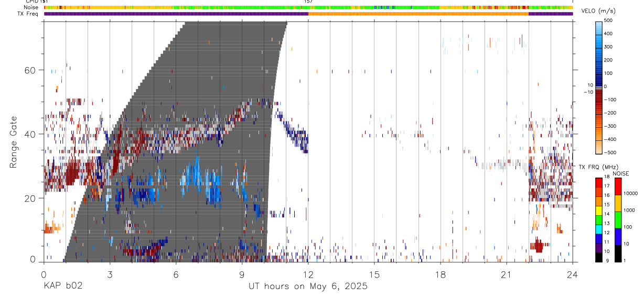
Task: Select the 'Noise' strip label
Action: (31, 8)
